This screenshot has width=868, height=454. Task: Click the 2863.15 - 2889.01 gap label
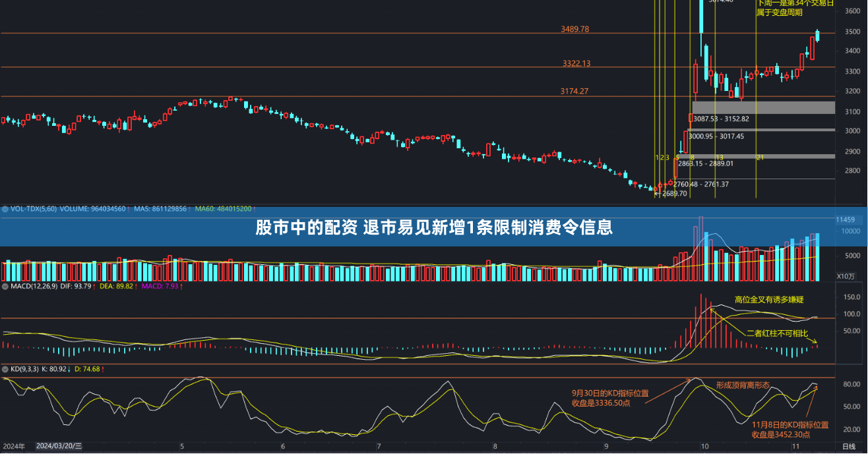pyautogui.click(x=706, y=163)
